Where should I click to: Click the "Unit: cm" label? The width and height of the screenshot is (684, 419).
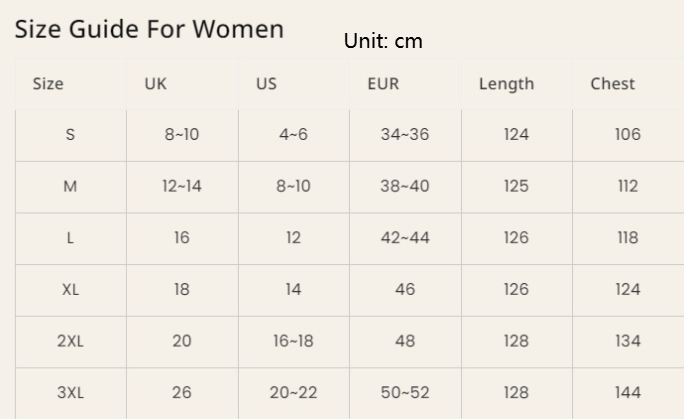[x=383, y=41]
